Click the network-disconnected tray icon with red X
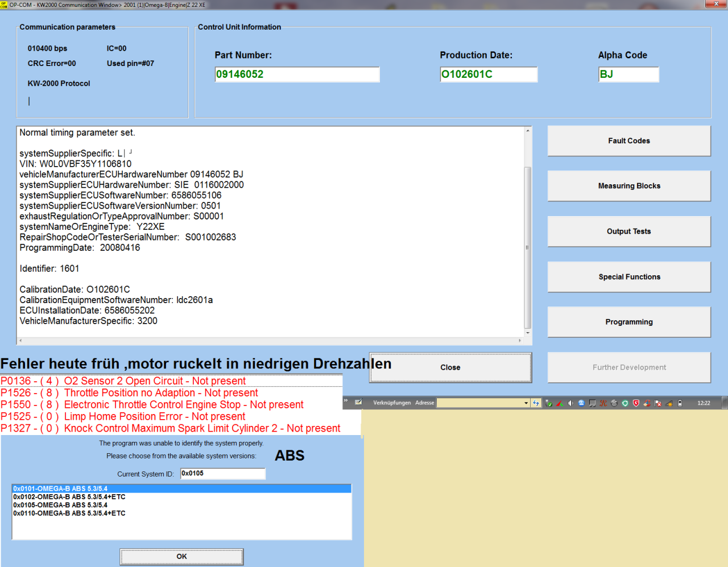 pyautogui.click(x=658, y=403)
